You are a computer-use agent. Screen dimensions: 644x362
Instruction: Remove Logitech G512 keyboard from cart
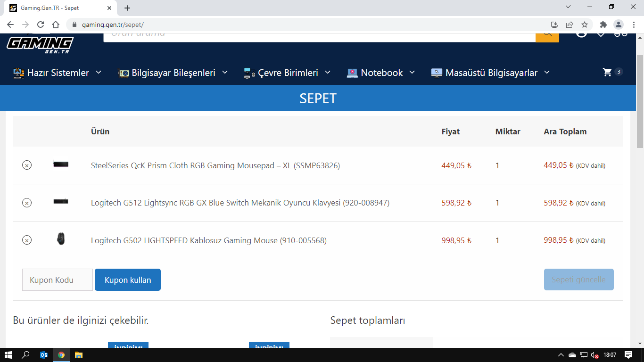click(27, 203)
